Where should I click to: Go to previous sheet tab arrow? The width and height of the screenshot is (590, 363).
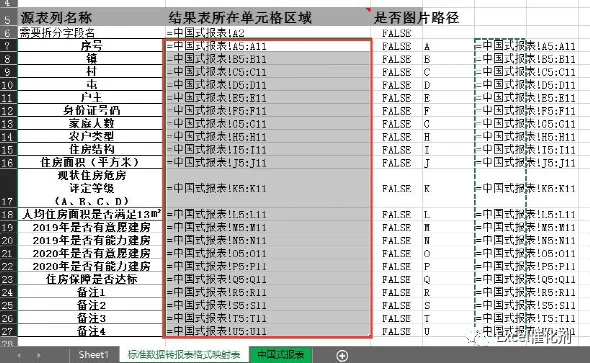[19, 355]
